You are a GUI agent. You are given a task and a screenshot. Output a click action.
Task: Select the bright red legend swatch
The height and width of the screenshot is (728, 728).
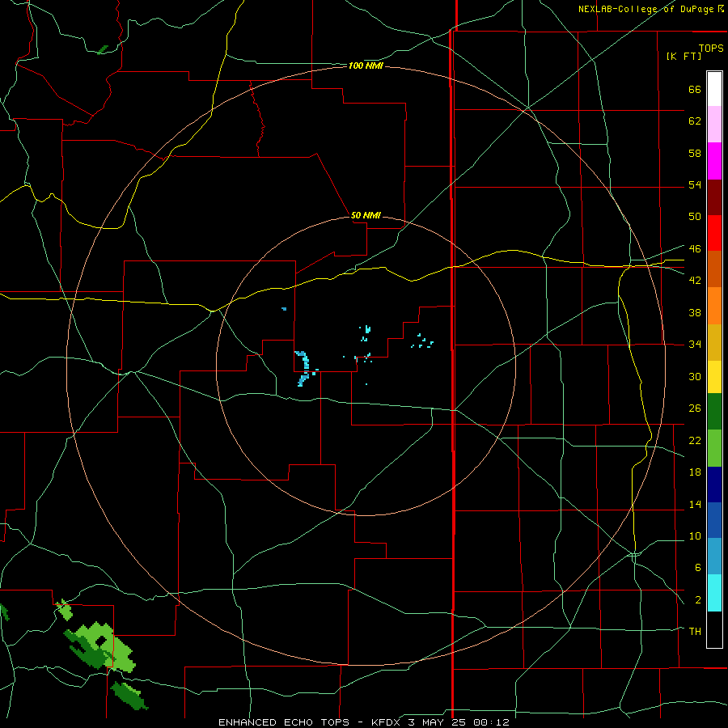pos(714,233)
